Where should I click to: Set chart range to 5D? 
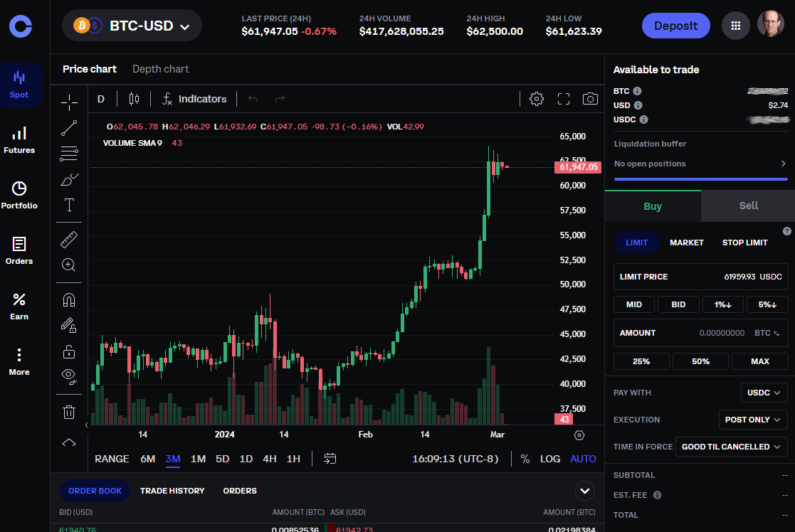tap(222, 459)
